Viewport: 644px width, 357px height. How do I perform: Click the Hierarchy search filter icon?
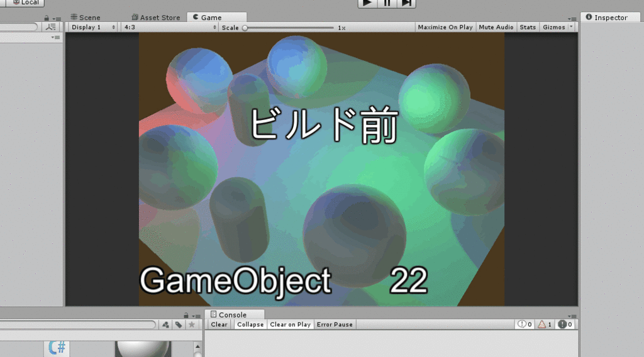(x=51, y=27)
